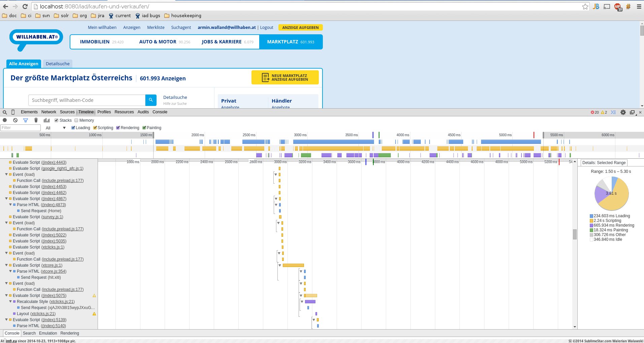Switch to the Sources panel tab
This screenshot has height=343, width=644.
coord(67,112)
